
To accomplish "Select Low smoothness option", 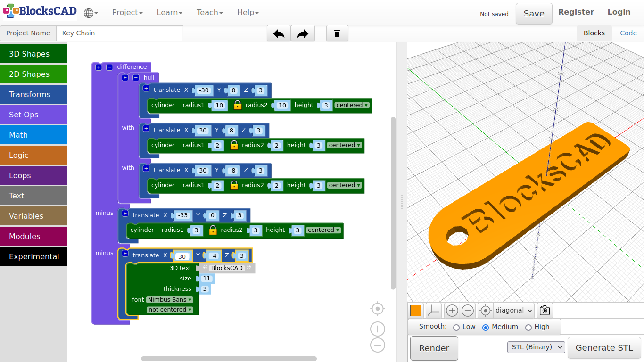I will point(456,327).
